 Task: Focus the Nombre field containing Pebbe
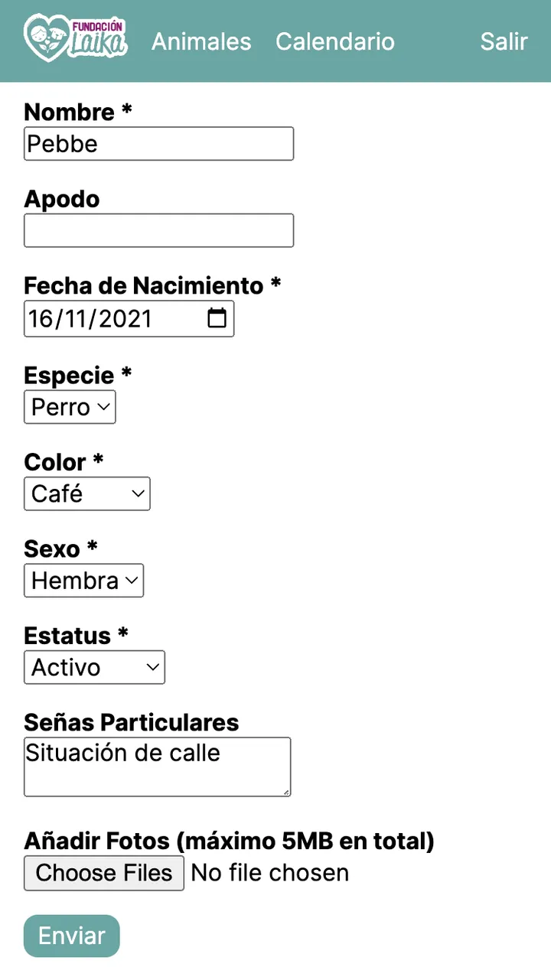pyautogui.click(x=158, y=144)
